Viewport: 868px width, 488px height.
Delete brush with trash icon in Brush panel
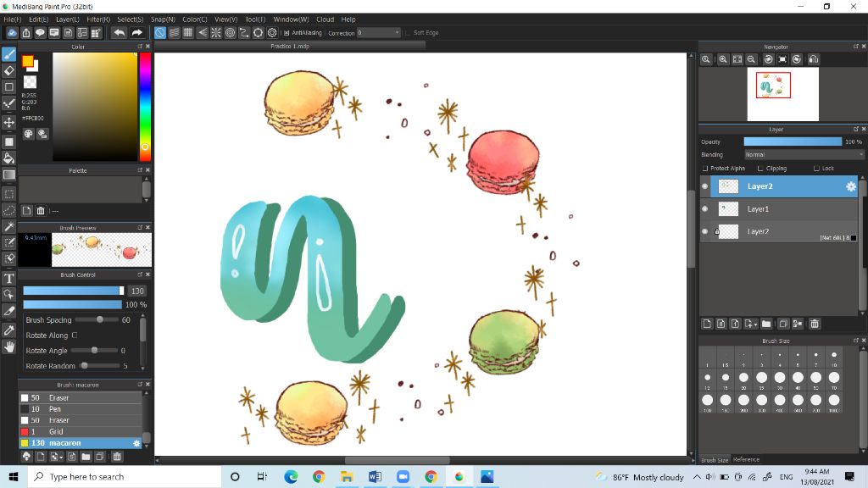pyautogui.click(x=117, y=457)
